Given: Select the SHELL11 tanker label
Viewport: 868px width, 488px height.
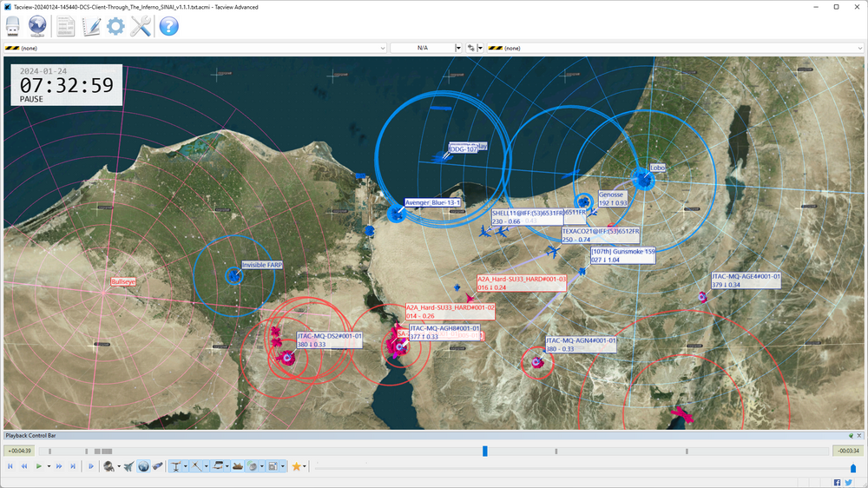Looking at the screenshot, I should [x=528, y=217].
